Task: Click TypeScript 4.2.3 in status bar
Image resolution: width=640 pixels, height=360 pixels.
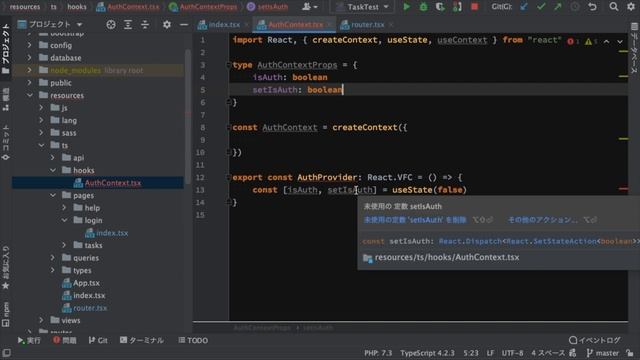Action: click(427, 353)
